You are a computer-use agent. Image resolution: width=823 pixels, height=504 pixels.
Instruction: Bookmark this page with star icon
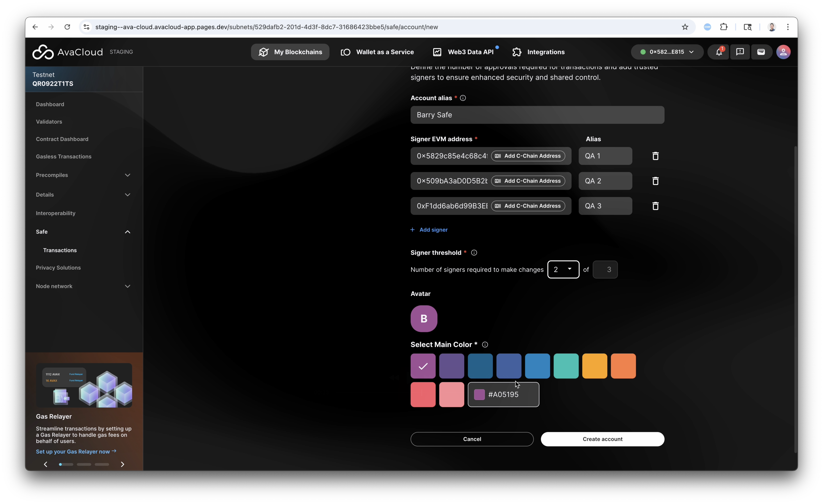[685, 27]
